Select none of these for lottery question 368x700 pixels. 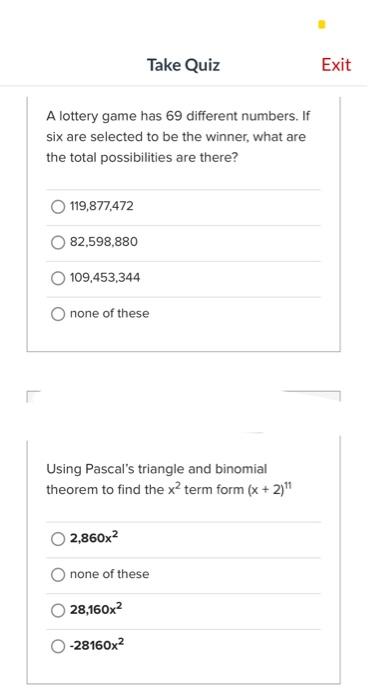(58, 314)
